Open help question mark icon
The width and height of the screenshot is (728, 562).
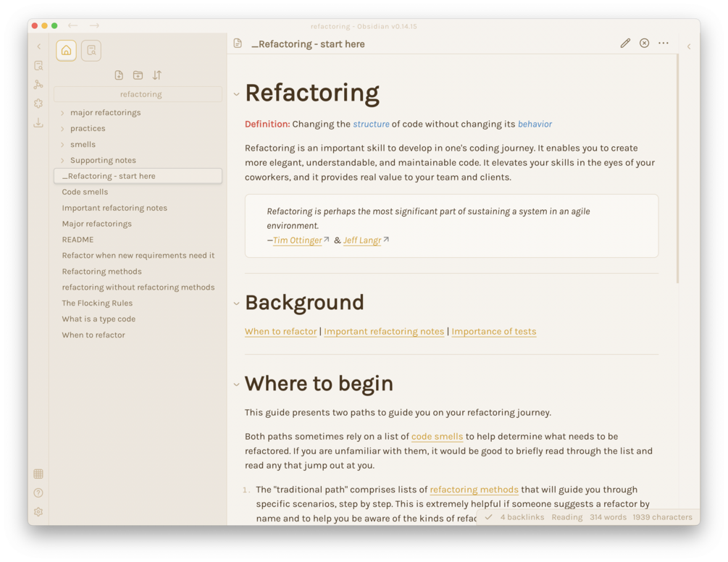click(38, 493)
